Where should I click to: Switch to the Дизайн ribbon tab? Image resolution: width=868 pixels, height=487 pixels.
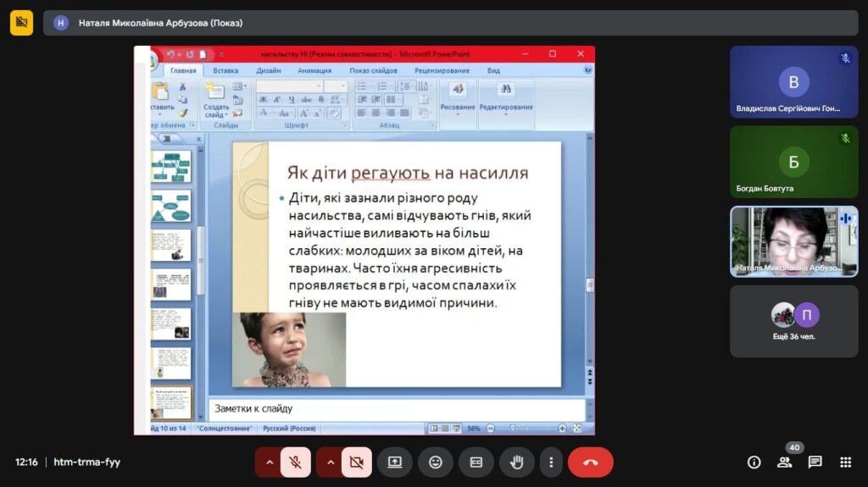click(269, 71)
